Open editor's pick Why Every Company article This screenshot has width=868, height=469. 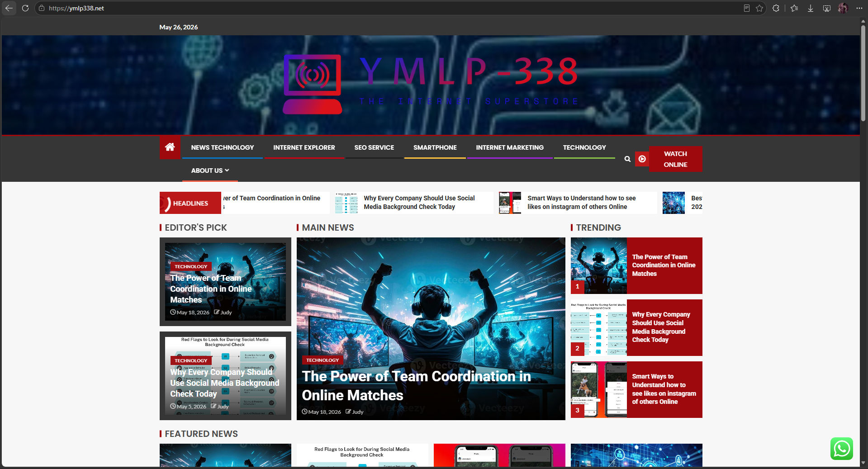click(x=225, y=383)
